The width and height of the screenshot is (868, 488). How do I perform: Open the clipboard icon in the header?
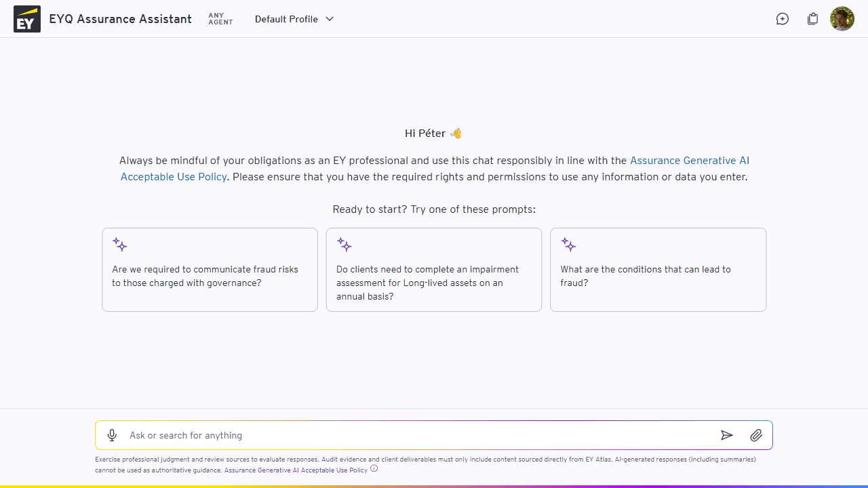812,19
